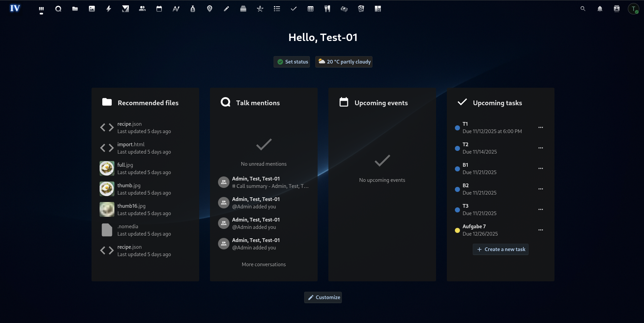Click Set status to change availability
The image size is (644, 323).
pos(291,62)
